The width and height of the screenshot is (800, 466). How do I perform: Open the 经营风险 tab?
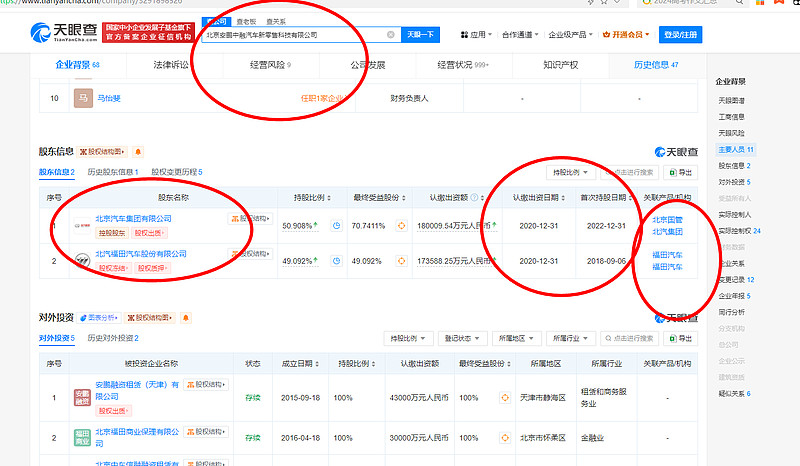(270, 65)
